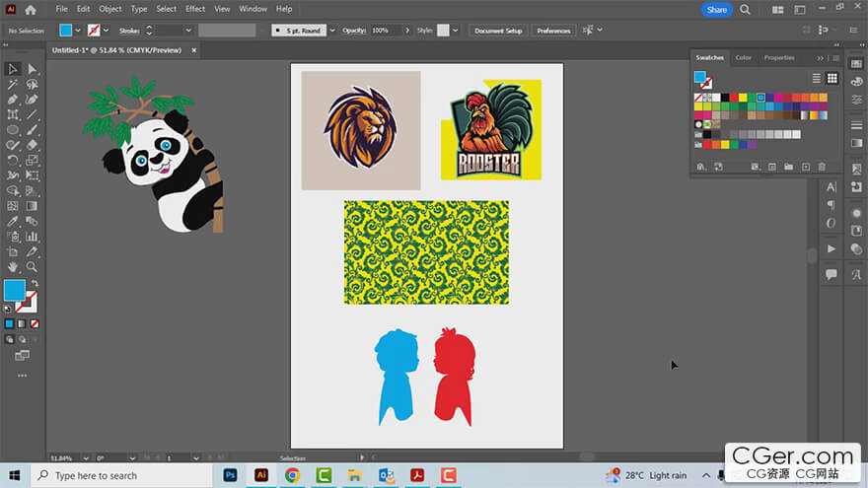Image resolution: width=868 pixels, height=488 pixels.
Task: Switch to the Properties tab
Action: 778,57
